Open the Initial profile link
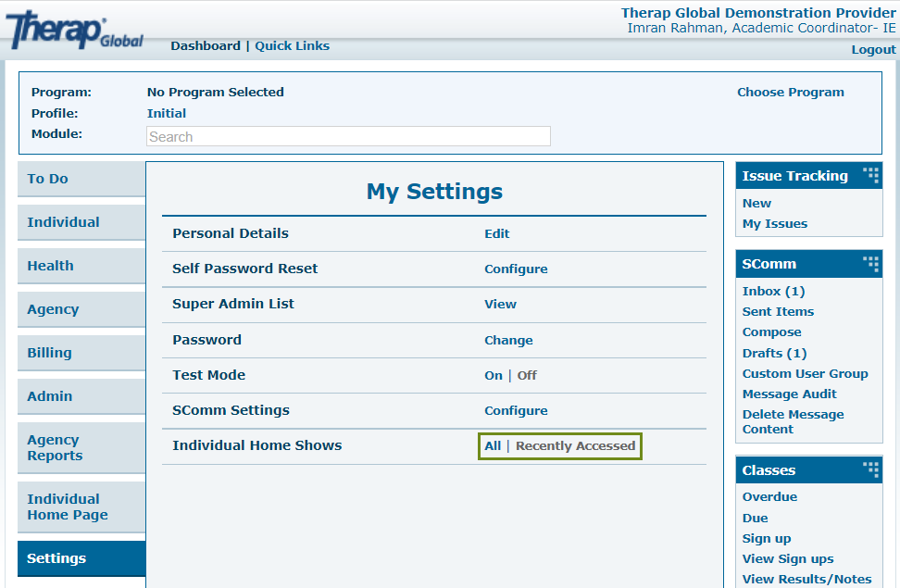 coord(167,114)
